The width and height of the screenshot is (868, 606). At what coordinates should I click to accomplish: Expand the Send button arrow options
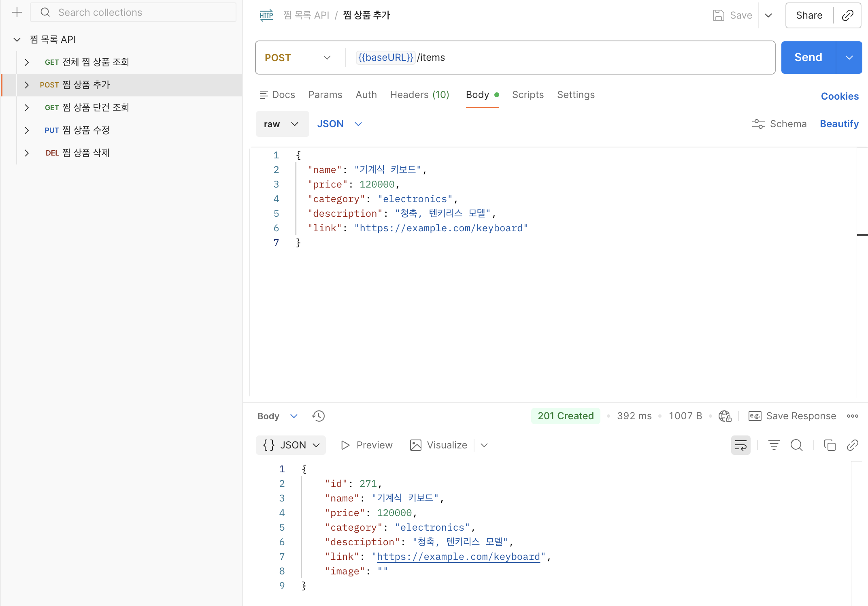(x=849, y=58)
